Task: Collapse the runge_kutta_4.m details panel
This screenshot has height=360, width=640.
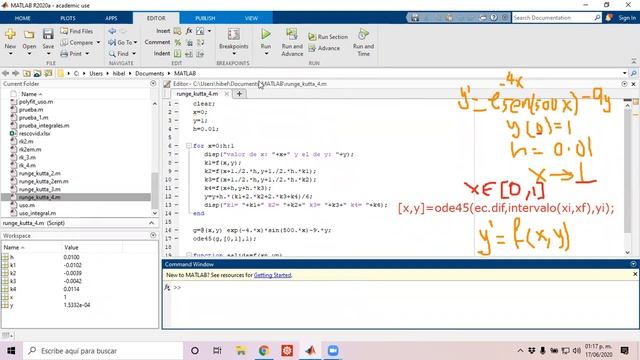Action: tap(151, 223)
